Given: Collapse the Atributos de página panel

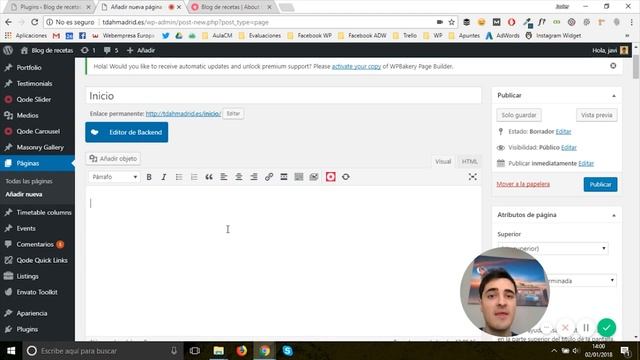Looking at the screenshot, I should 614,215.
